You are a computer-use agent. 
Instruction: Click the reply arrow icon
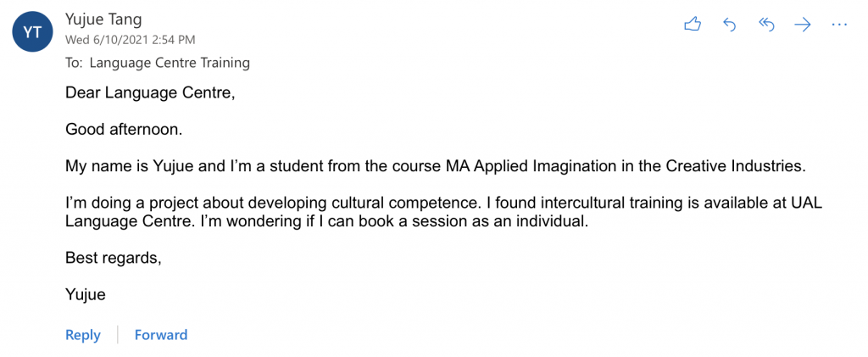tap(729, 25)
